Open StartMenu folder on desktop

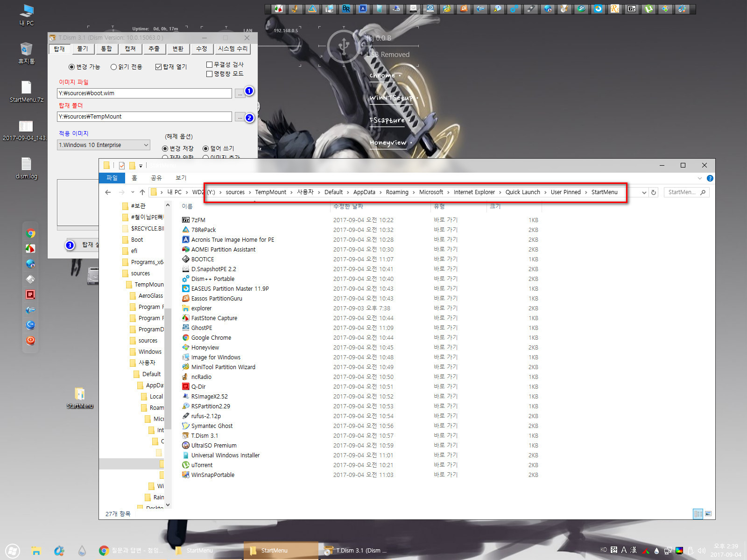point(80,398)
